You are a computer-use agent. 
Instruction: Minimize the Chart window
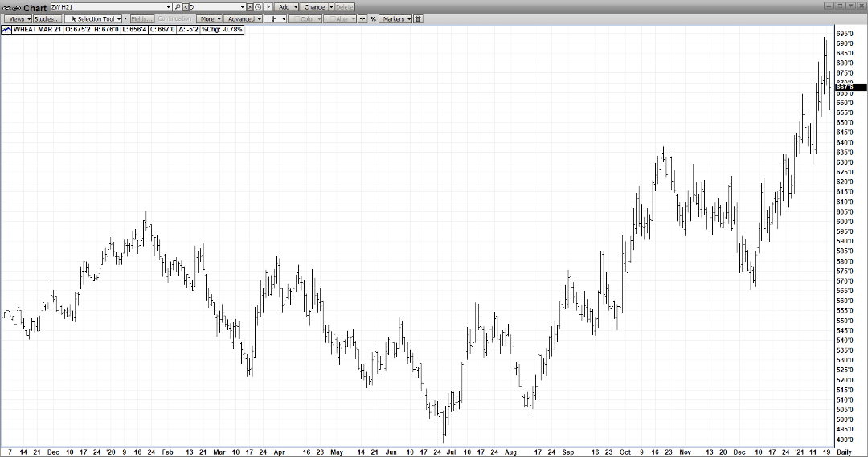click(829, 6)
